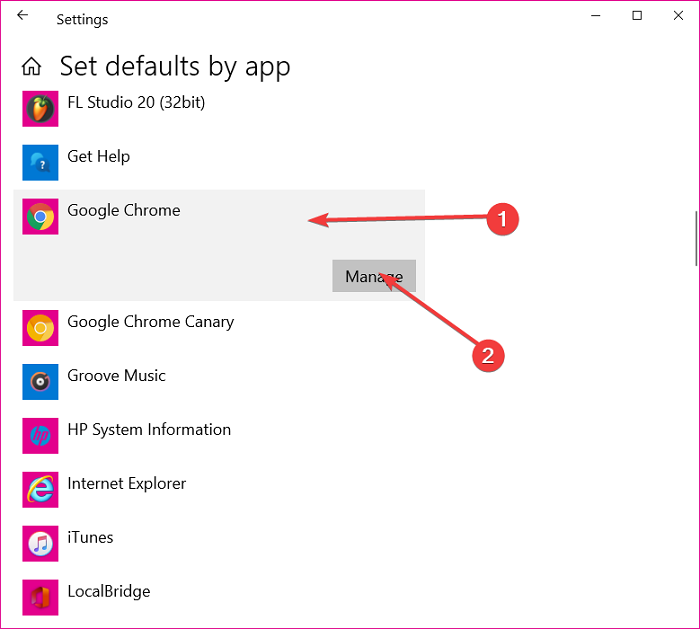
Task: Maximize the Settings window
Action: pyautogui.click(x=637, y=17)
